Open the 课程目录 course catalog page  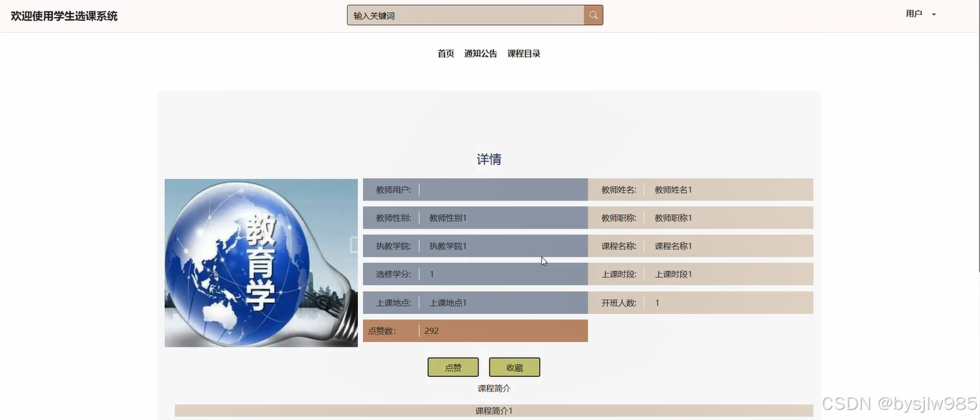[524, 53]
